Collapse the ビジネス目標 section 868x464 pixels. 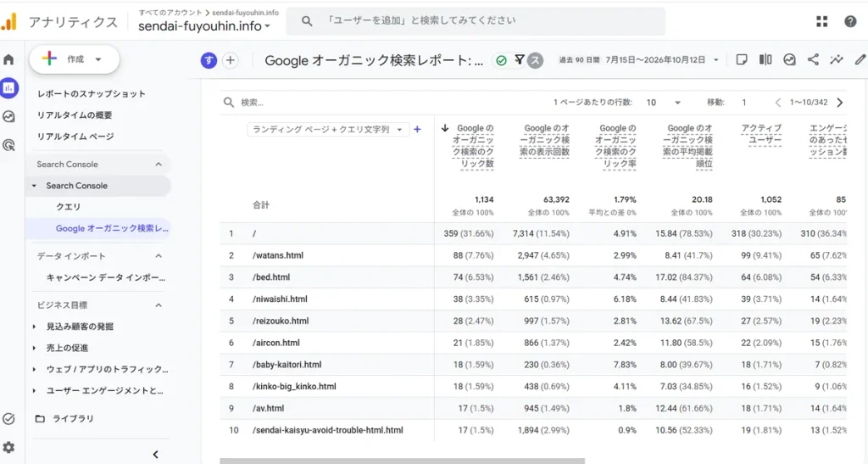(x=159, y=305)
